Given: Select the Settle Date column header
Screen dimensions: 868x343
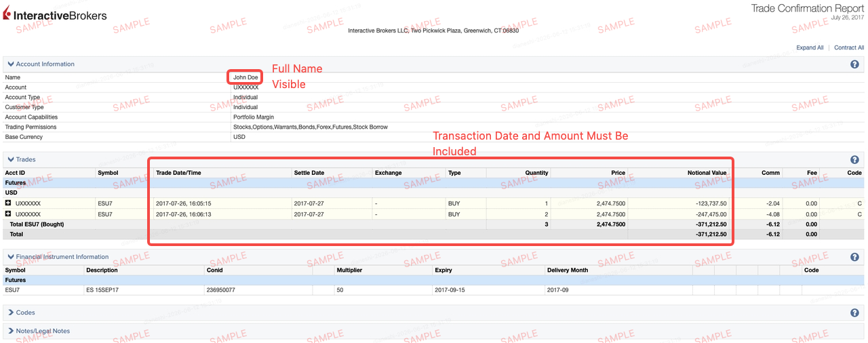Looking at the screenshot, I should coord(309,173).
